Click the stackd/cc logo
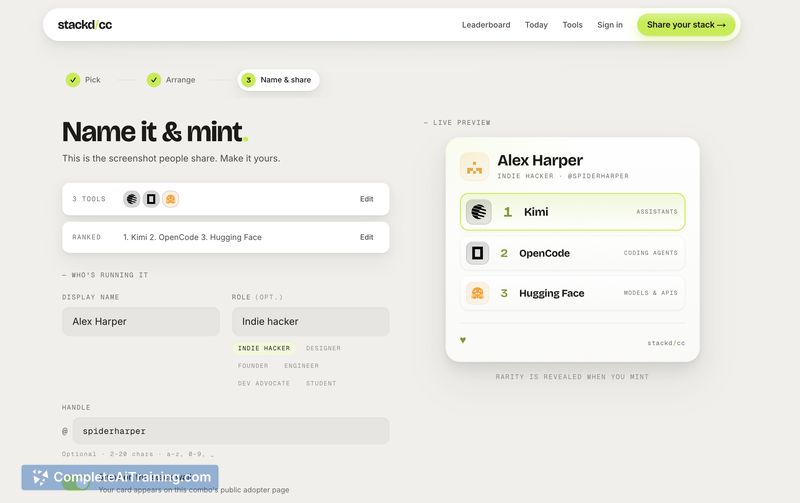Screen dimensions: 800x503 85,24
